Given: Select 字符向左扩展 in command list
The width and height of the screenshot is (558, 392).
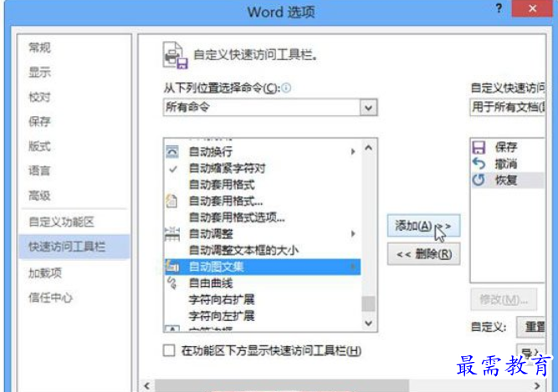Looking at the screenshot, I should 263,316.
